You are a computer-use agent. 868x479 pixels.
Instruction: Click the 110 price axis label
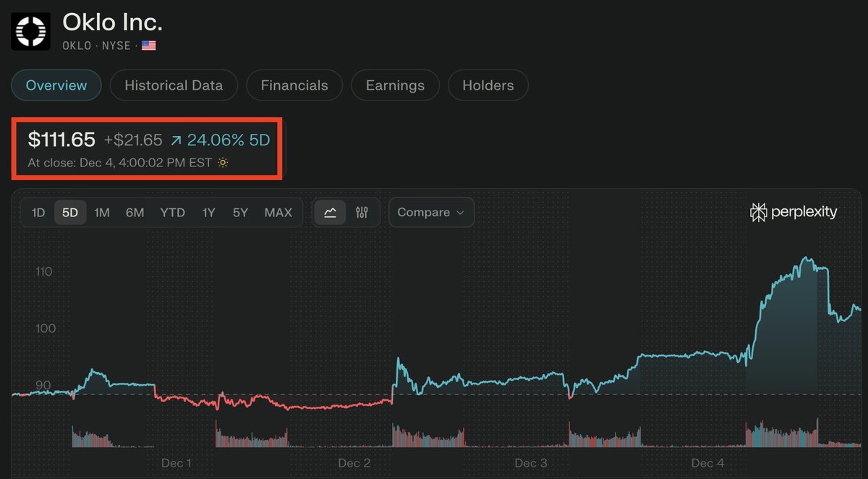click(x=43, y=271)
